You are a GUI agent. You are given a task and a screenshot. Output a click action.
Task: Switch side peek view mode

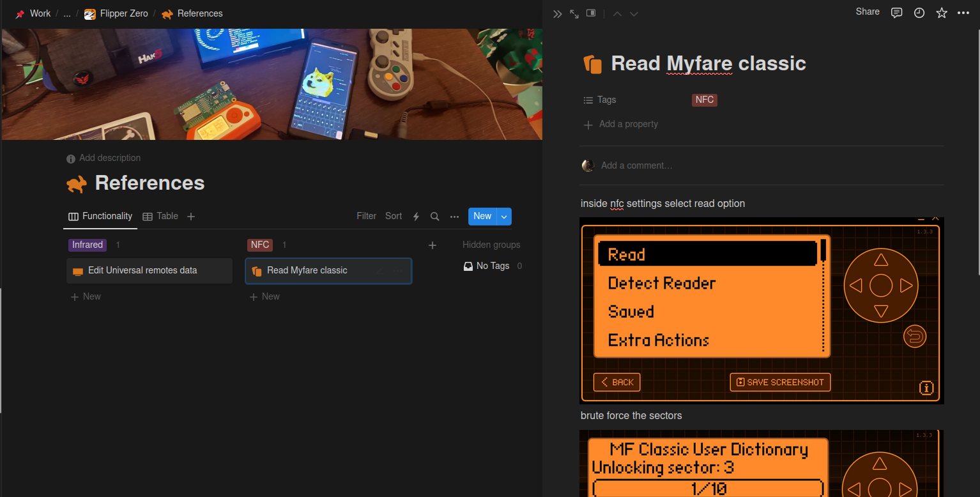coord(591,13)
